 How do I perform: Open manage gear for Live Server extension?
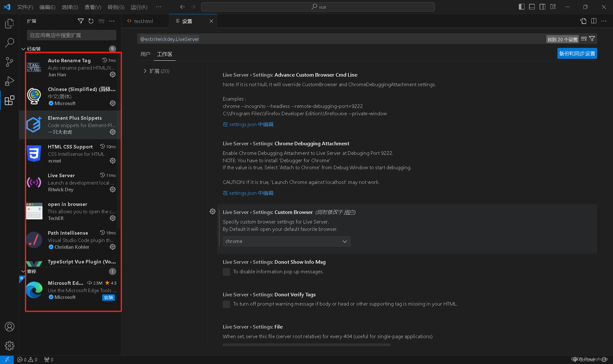pyautogui.click(x=113, y=189)
